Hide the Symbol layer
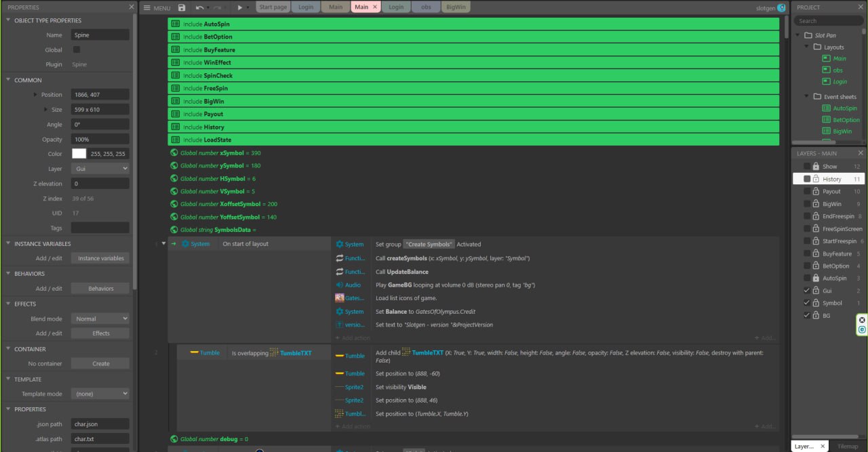Screen dimensions: 868x452 tap(807, 303)
